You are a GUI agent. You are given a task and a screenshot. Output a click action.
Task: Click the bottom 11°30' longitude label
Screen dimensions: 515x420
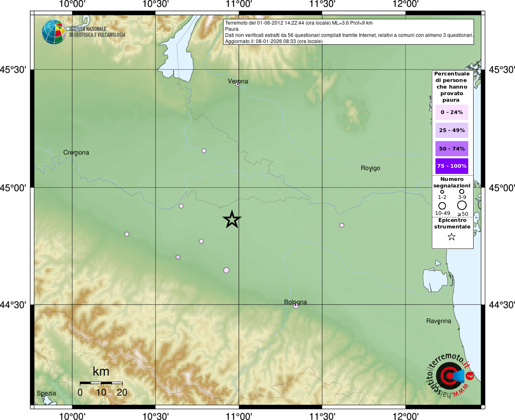pos(322,416)
